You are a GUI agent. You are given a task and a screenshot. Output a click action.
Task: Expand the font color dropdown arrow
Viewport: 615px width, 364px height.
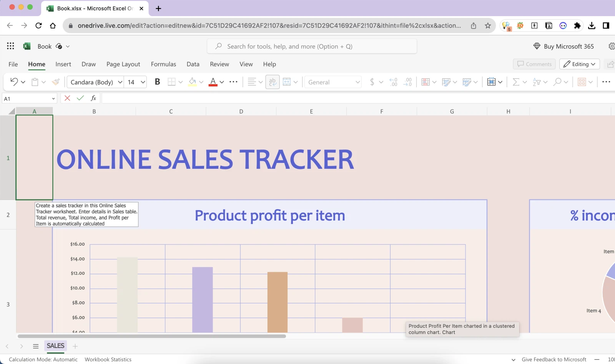(222, 82)
